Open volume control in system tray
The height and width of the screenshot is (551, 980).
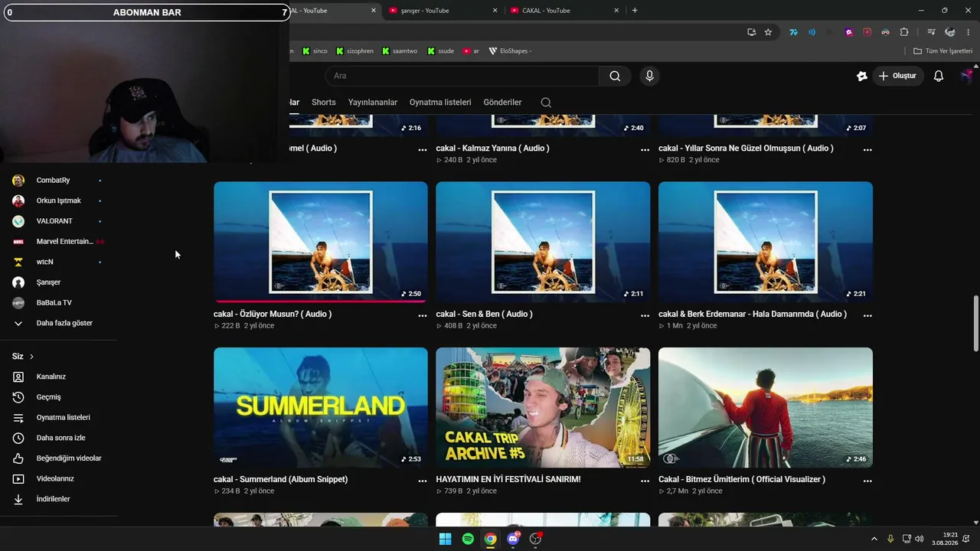click(x=920, y=539)
